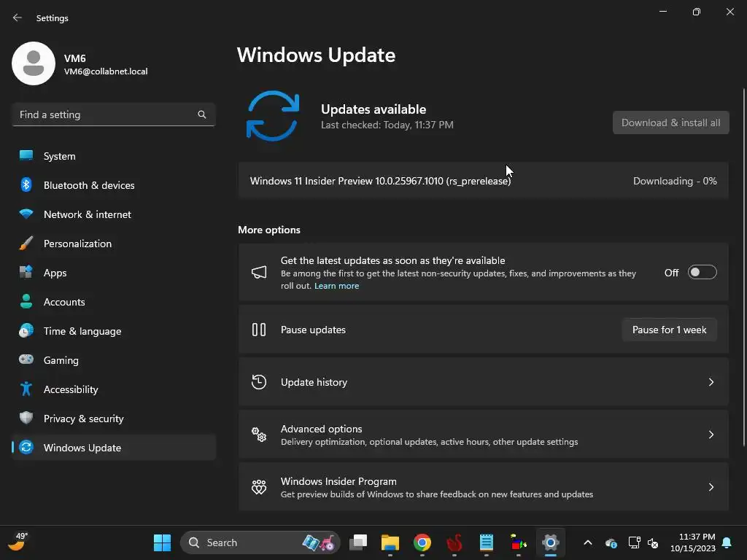
Task: Click the pause updates icon
Action: coord(259,330)
